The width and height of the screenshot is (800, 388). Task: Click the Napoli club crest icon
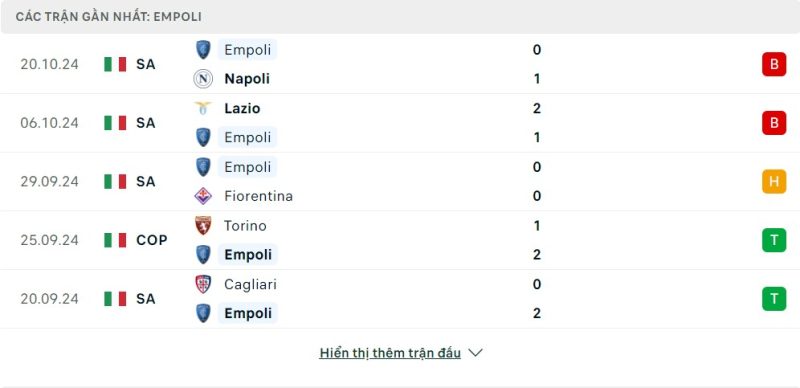(203, 79)
